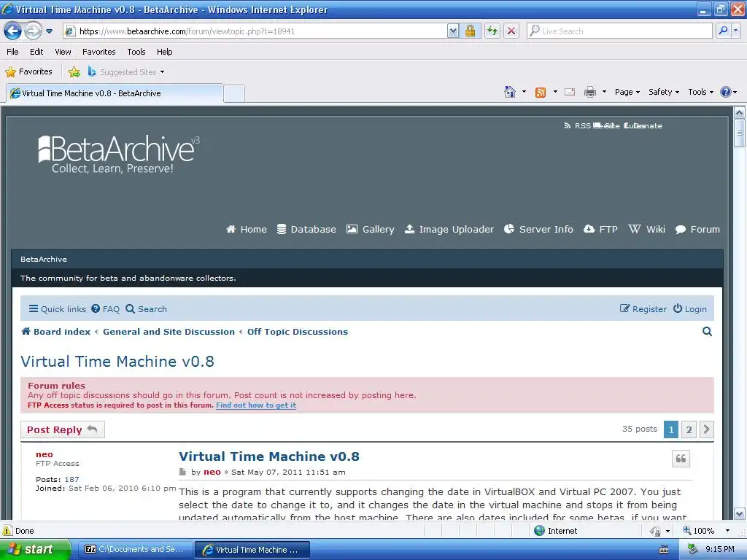Click the Add to Favorites Bar icon
Screen dimensions: 747x560
point(74,72)
